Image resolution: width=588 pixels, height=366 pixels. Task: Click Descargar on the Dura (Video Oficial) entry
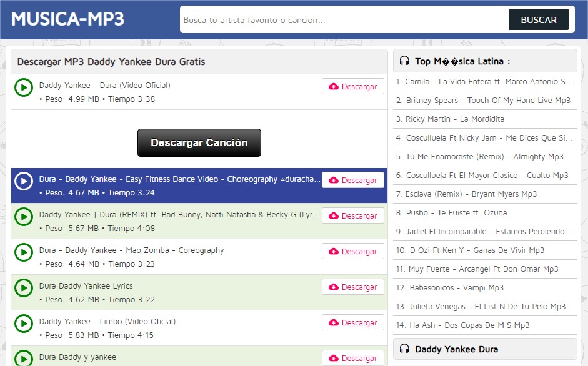click(352, 86)
